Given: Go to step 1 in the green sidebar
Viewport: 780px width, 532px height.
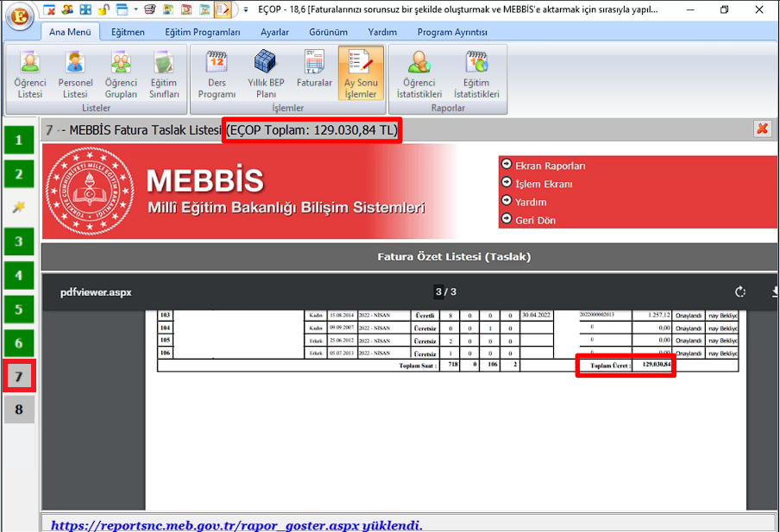Looking at the screenshot, I should tap(19, 140).
